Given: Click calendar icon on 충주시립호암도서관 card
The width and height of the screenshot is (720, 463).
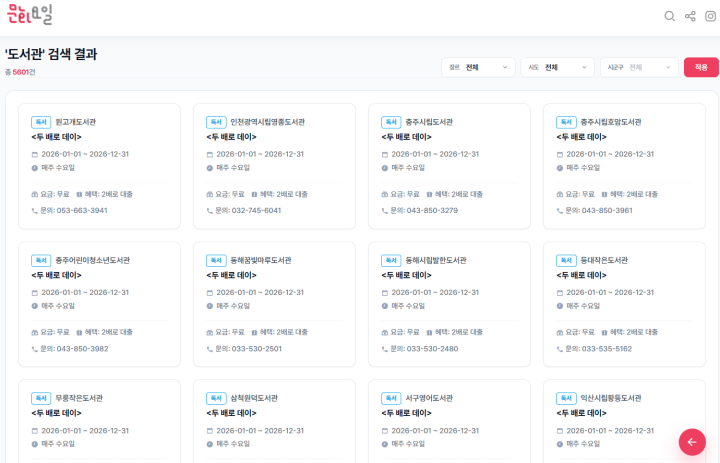Looking at the screenshot, I should point(559,155).
